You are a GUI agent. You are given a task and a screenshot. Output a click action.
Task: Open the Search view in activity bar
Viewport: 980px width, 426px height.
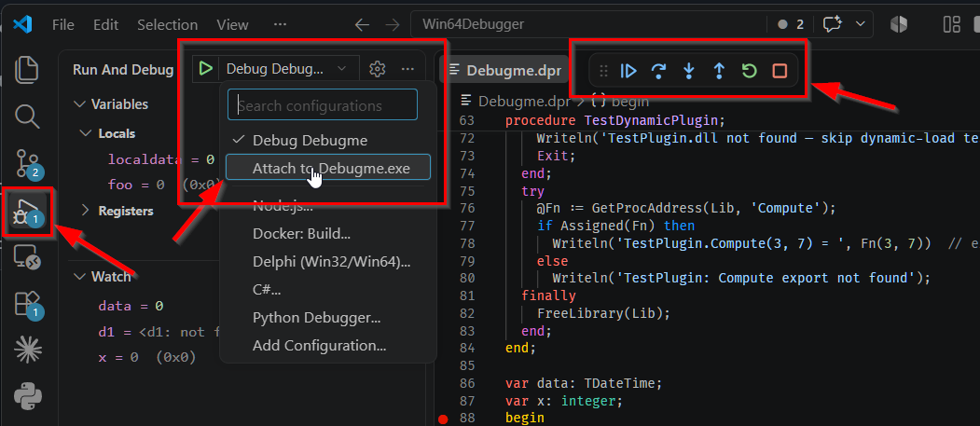(x=27, y=117)
